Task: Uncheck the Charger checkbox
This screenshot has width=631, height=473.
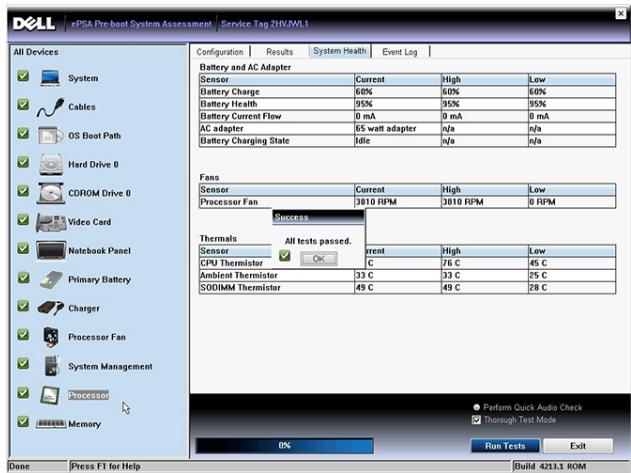Action: 23,306
